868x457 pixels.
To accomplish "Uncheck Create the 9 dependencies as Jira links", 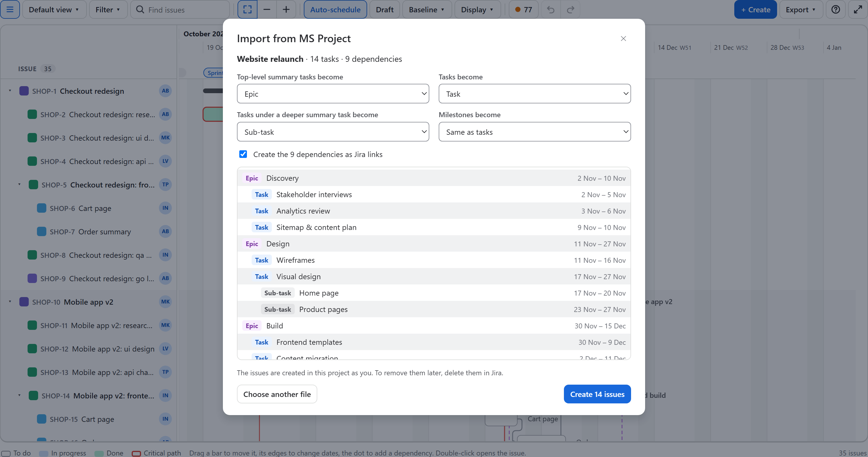I will click(243, 154).
